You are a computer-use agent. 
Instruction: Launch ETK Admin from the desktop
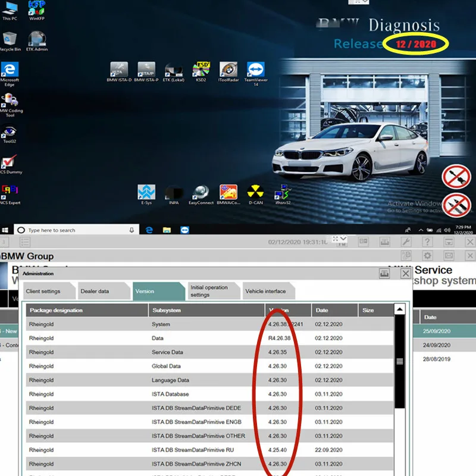pos(37,41)
